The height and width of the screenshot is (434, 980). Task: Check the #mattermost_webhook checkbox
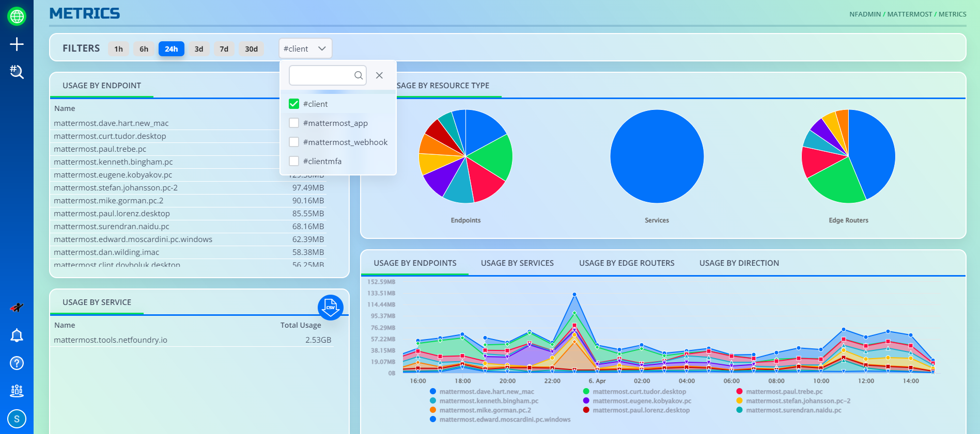[294, 142]
